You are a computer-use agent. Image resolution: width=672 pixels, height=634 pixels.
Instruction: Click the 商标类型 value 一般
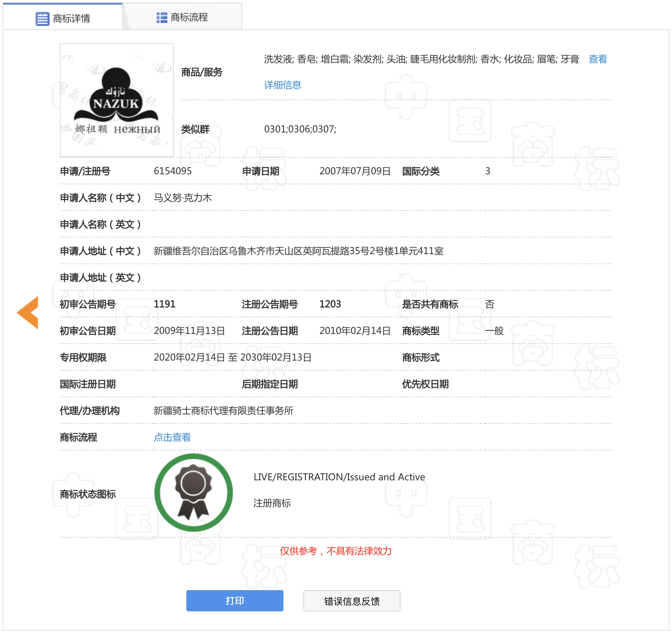494,331
